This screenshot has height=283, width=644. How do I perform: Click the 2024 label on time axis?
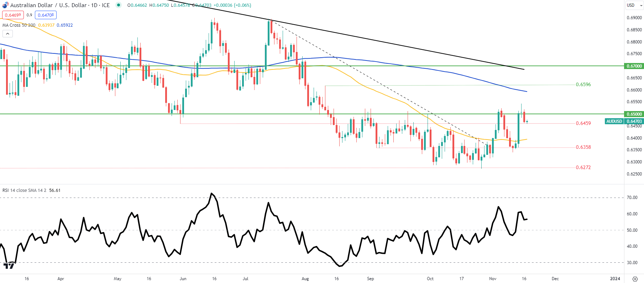(x=615, y=279)
